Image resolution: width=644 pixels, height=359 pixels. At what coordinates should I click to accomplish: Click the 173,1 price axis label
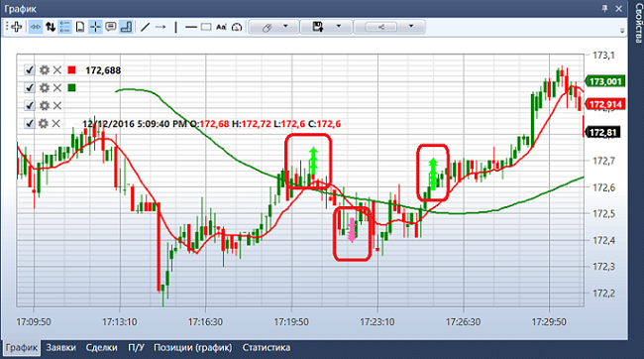[603, 56]
